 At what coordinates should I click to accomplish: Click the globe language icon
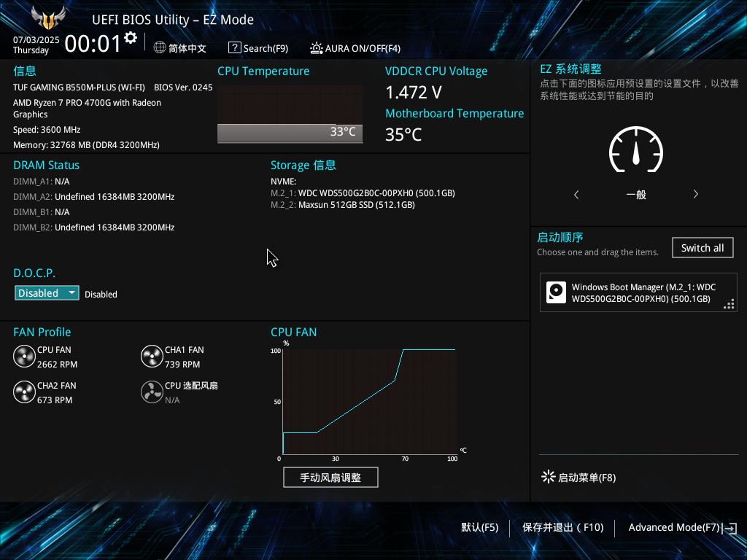[x=160, y=47]
